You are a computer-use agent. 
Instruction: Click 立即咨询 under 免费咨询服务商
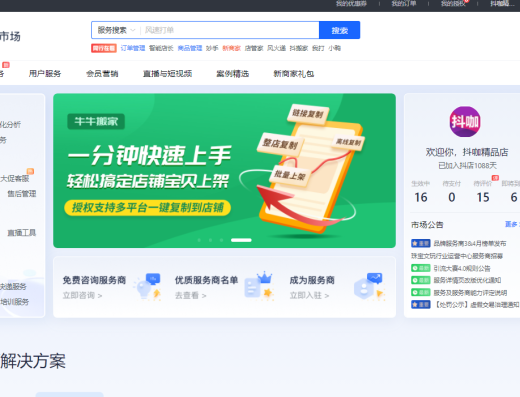[x=82, y=295]
